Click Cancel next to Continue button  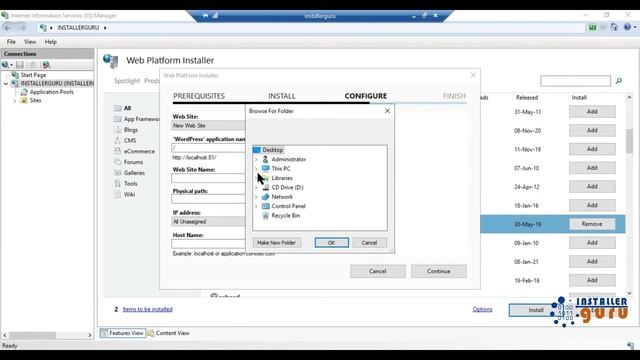point(378,271)
